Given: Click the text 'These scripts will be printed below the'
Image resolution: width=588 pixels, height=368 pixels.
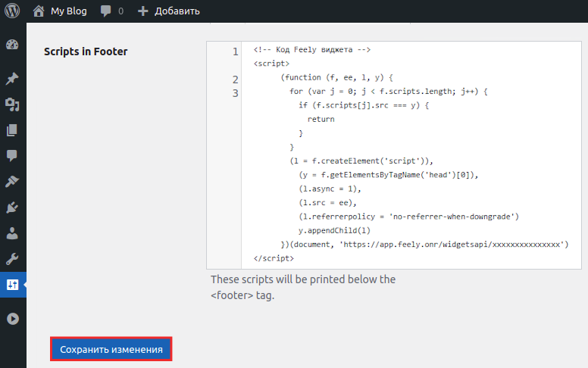Looking at the screenshot, I should [303, 279].
